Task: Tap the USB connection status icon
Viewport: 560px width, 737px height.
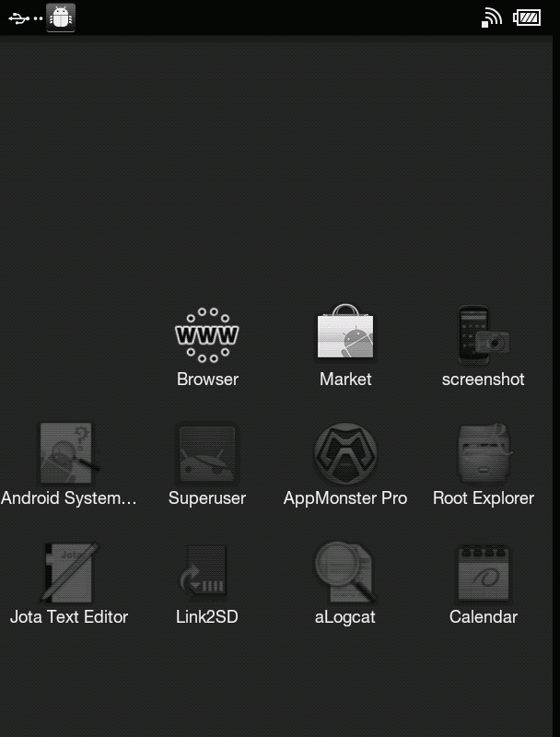Action: [x=19, y=18]
